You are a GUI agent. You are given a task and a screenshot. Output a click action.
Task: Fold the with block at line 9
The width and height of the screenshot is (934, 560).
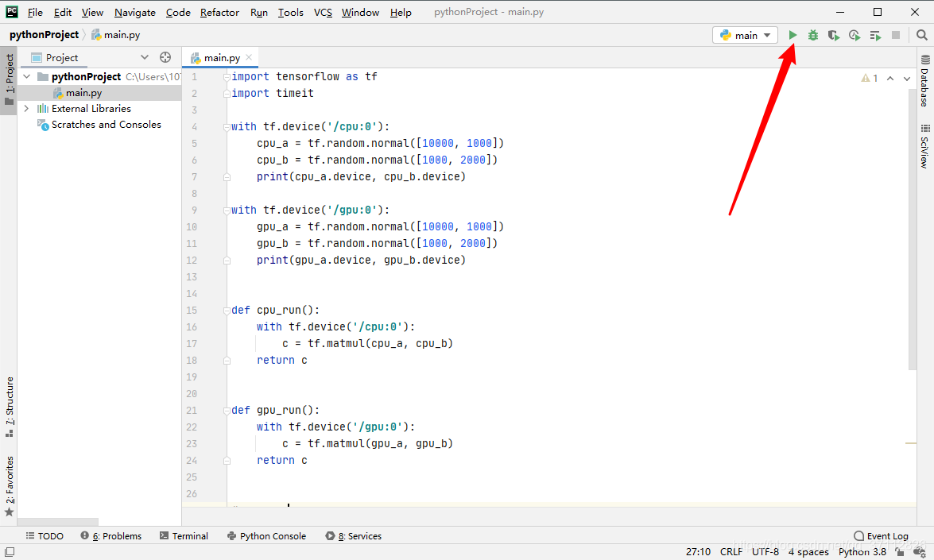(227, 210)
